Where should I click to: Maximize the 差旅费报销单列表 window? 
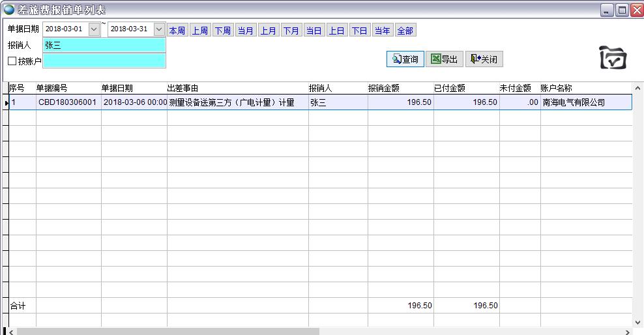(622, 10)
